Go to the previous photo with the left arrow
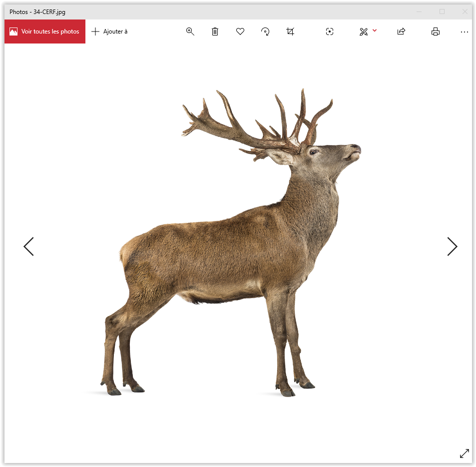476x467 pixels. coord(29,246)
